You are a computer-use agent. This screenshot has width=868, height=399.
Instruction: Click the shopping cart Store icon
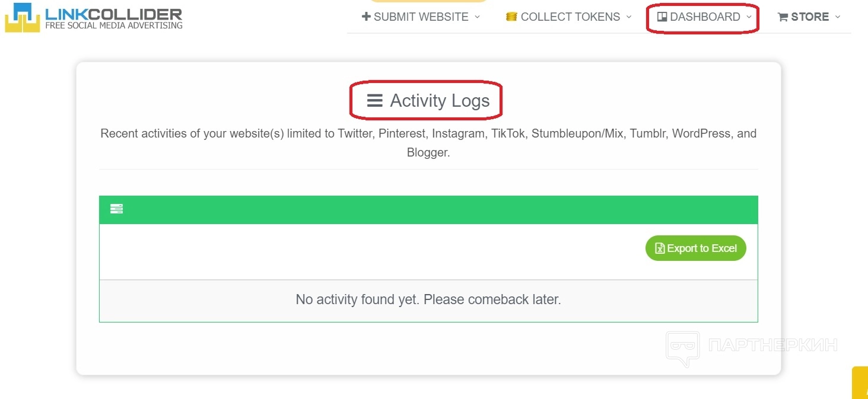[x=783, y=17]
